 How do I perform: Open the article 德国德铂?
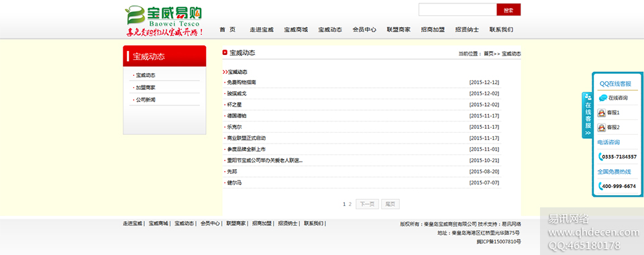(237, 116)
